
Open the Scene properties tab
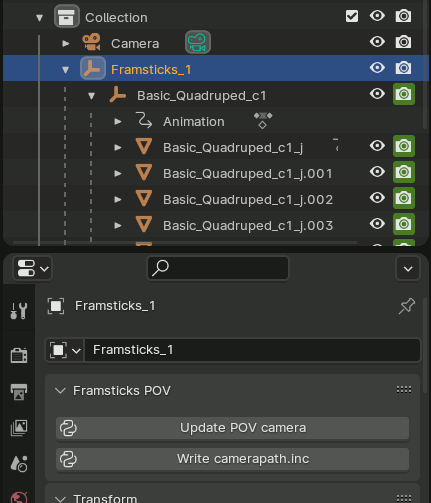(19, 464)
